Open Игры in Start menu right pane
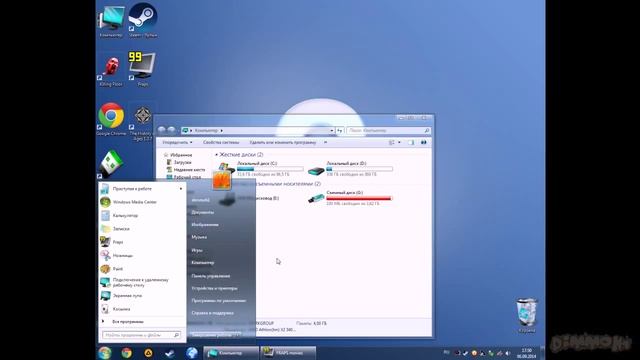 197,250
